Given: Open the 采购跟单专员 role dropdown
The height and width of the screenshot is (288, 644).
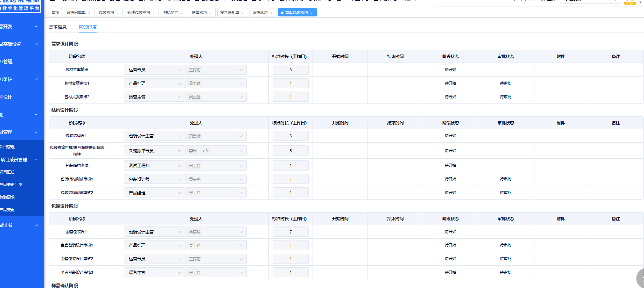Looking at the screenshot, I should click(154, 151).
